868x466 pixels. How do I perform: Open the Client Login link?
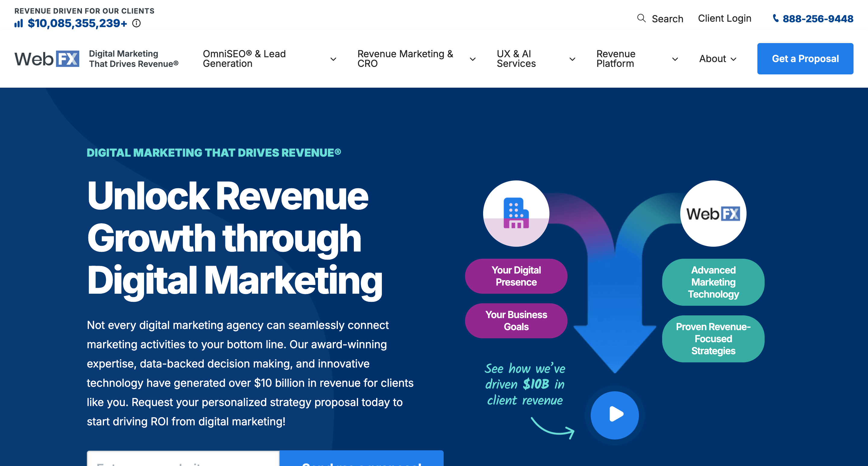tap(725, 18)
